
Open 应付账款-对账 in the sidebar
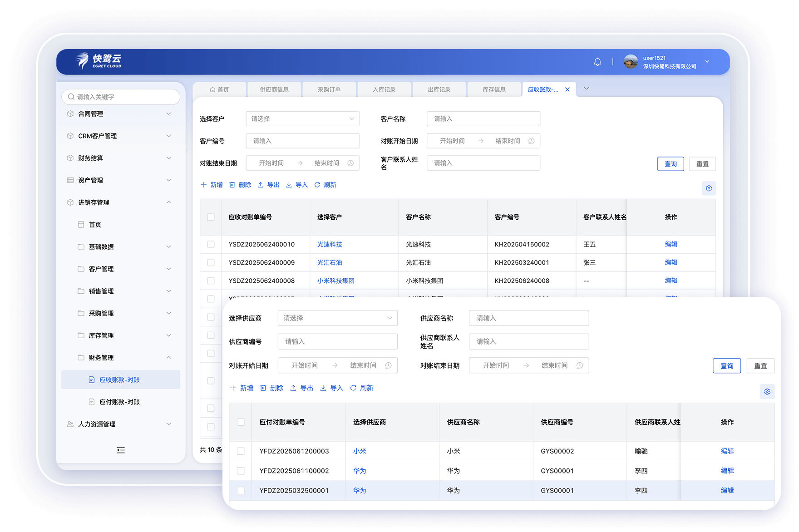coord(119,402)
